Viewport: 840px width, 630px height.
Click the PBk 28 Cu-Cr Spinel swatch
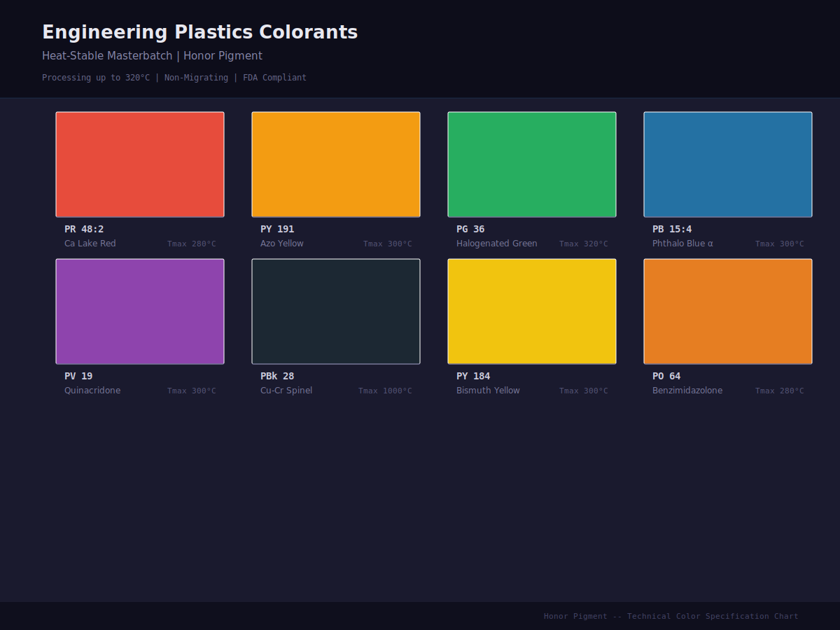[x=335, y=311]
